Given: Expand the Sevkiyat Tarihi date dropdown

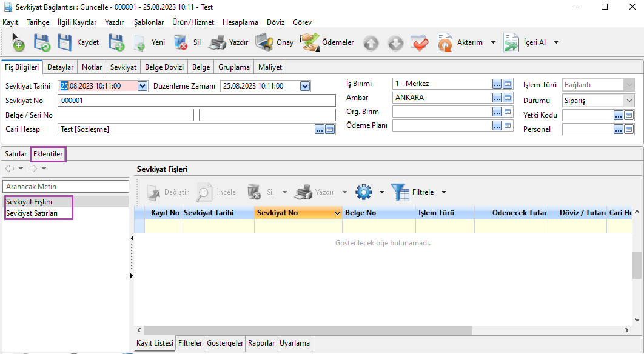Looking at the screenshot, I should coord(143,86).
